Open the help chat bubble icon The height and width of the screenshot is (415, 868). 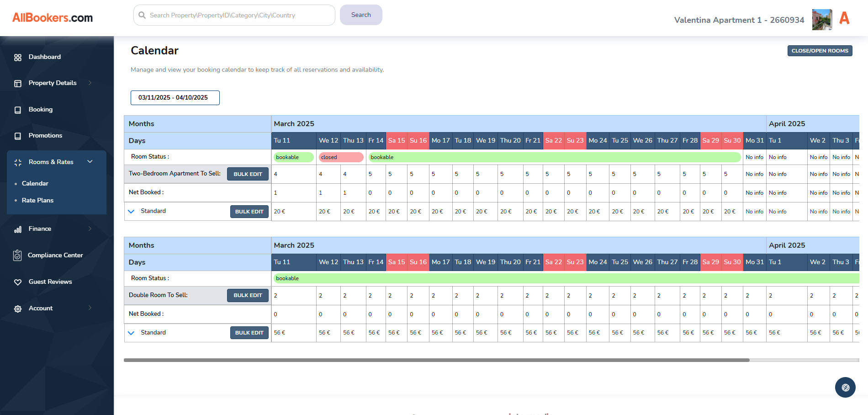pyautogui.click(x=845, y=388)
